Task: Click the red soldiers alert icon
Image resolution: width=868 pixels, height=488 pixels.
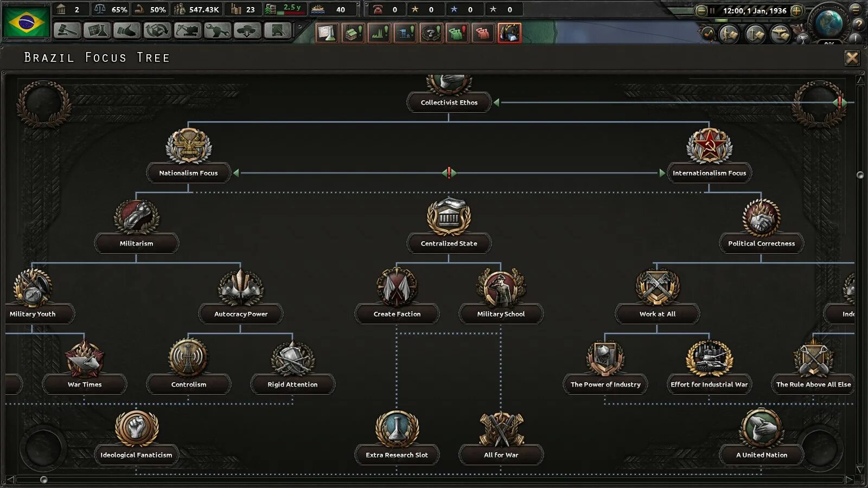Action: point(483,33)
